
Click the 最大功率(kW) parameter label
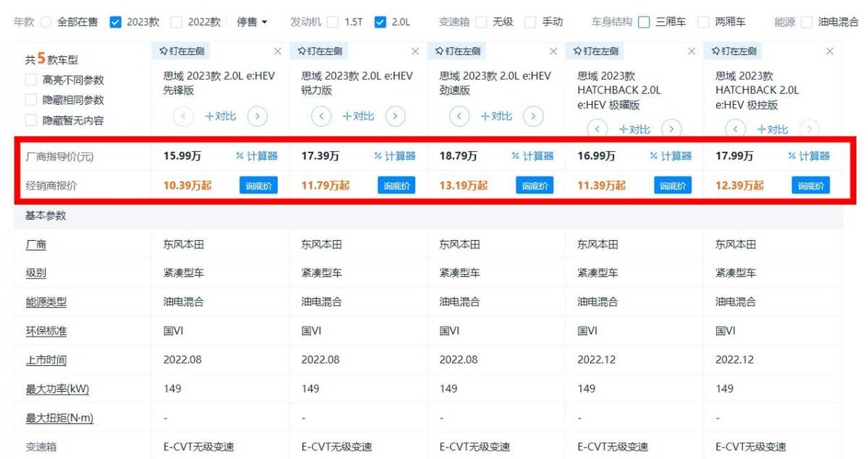coord(57,389)
